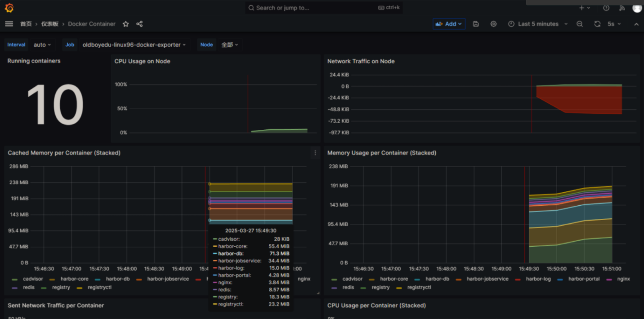Star the Docker Container dashboard
Viewport: 644px width, 319px height.
(x=126, y=24)
